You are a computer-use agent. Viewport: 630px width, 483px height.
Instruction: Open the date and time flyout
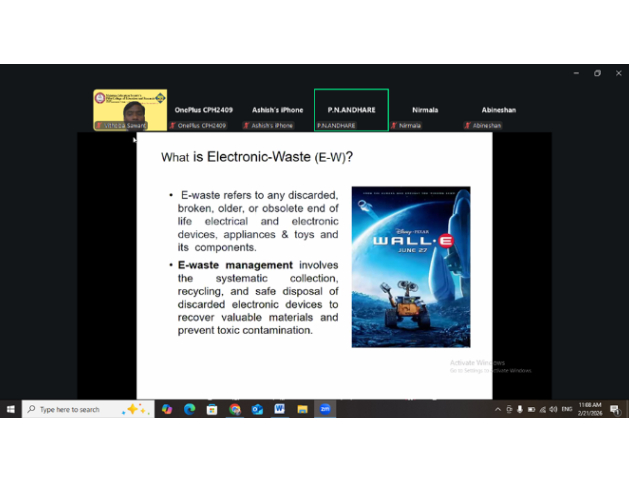[x=590, y=409]
